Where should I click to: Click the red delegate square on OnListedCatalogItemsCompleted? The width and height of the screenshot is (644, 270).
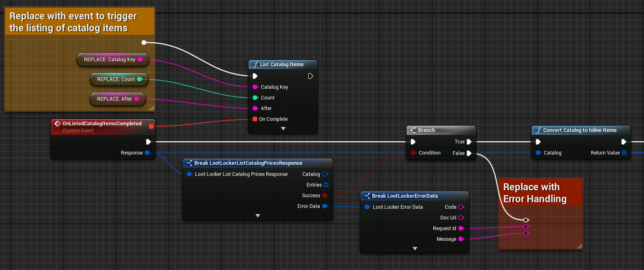(x=151, y=126)
